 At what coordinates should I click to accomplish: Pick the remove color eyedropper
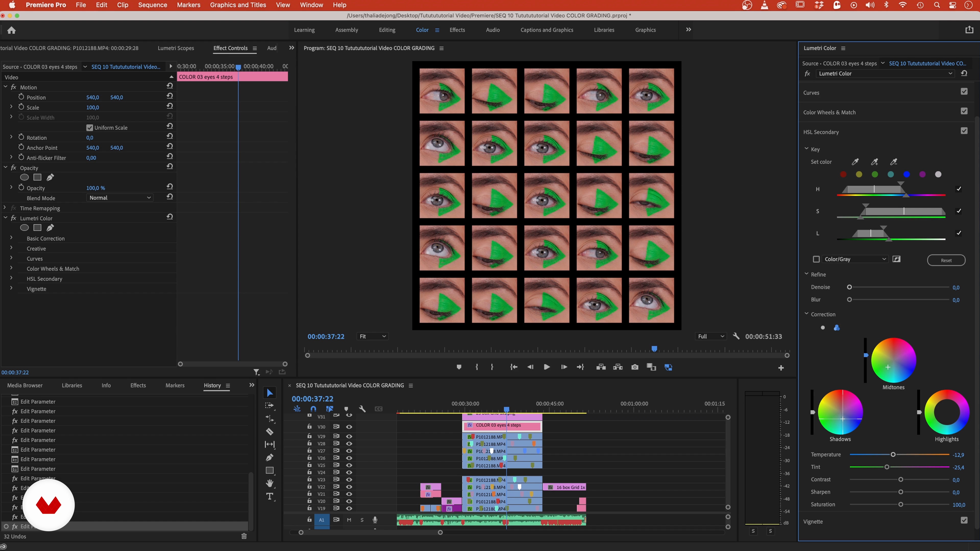[x=894, y=162]
